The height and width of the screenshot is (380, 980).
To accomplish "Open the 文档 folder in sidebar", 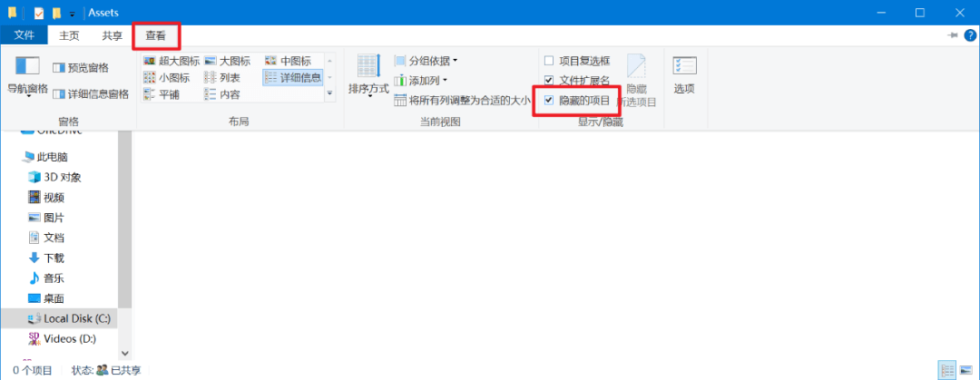I will tap(46, 238).
